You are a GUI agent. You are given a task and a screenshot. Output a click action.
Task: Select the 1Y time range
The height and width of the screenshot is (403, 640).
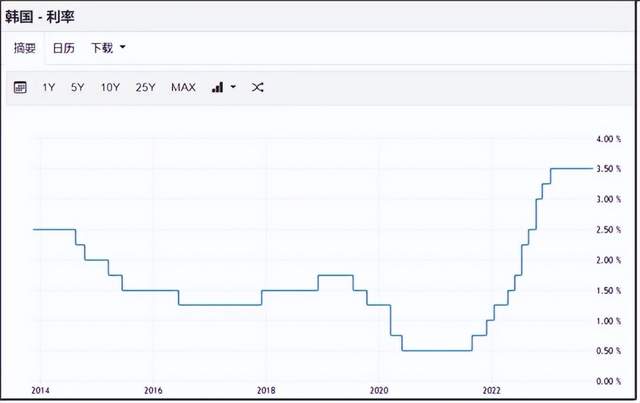click(x=49, y=87)
